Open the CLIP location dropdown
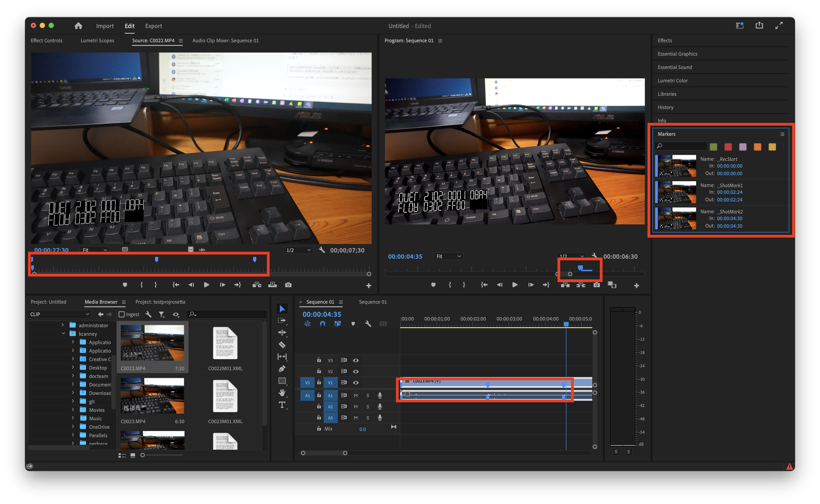Image resolution: width=820 pixels, height=504 pixels. tap(59, 314)
